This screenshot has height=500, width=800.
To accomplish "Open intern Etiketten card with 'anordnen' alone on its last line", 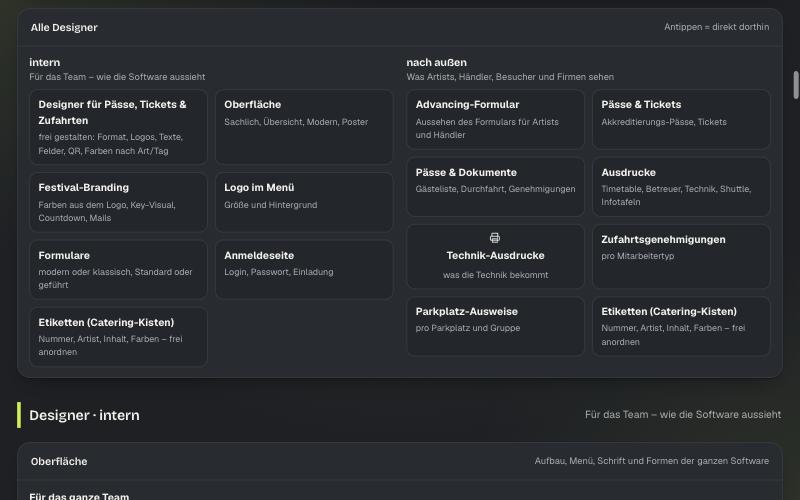I will [x=118, y=337].
